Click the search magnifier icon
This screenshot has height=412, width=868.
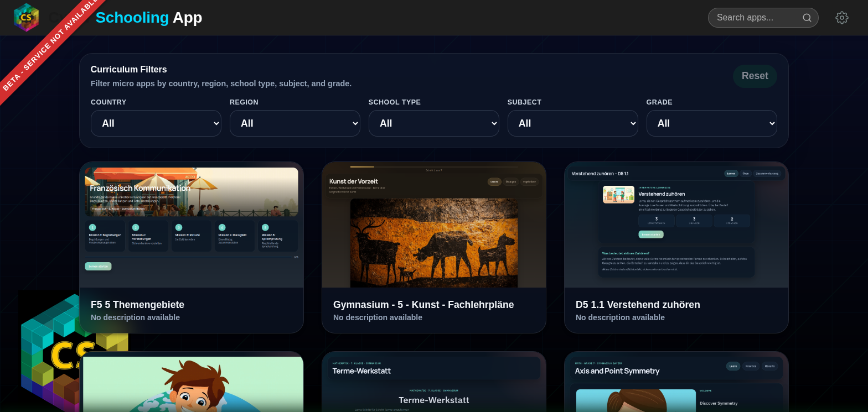[807, 18]
